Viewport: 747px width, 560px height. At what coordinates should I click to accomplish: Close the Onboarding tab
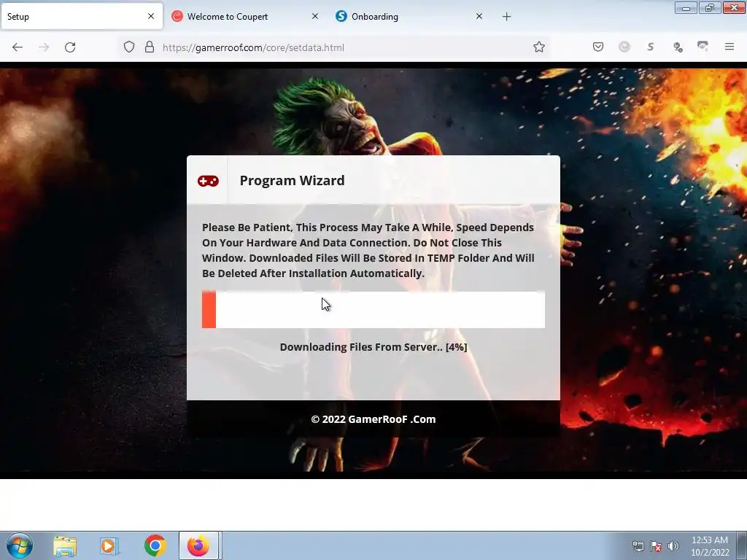point(479,16)
